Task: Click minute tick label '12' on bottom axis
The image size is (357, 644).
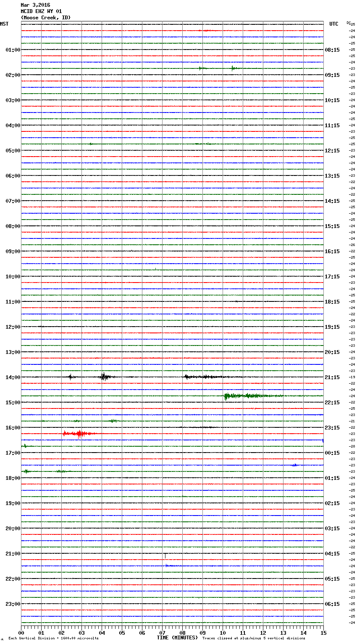Action: [263, 633]
